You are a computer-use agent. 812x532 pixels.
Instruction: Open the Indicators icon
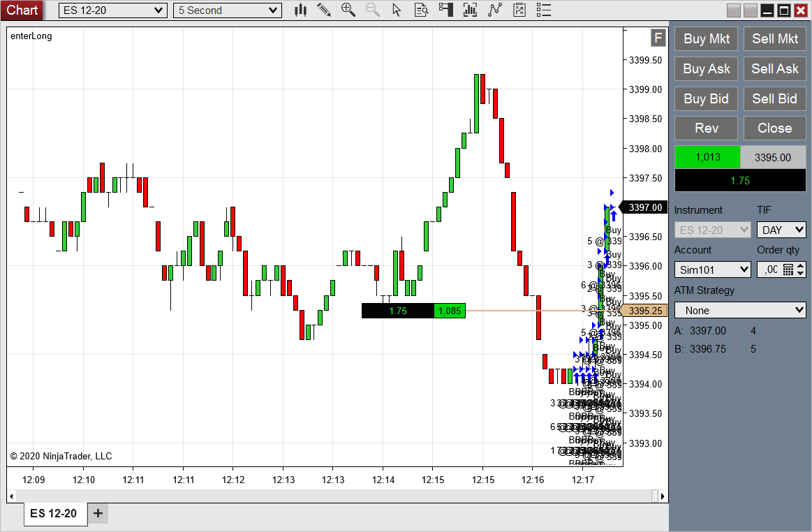point(470,10)
